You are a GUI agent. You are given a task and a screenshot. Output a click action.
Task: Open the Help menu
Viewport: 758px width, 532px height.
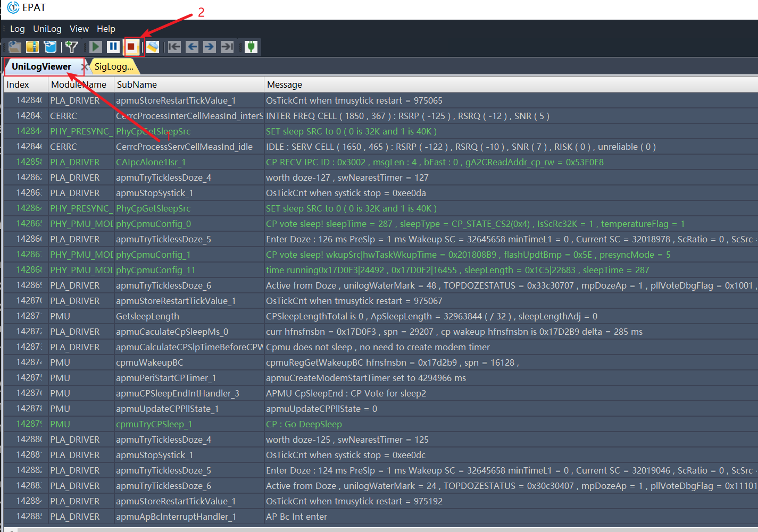[106, 29]
